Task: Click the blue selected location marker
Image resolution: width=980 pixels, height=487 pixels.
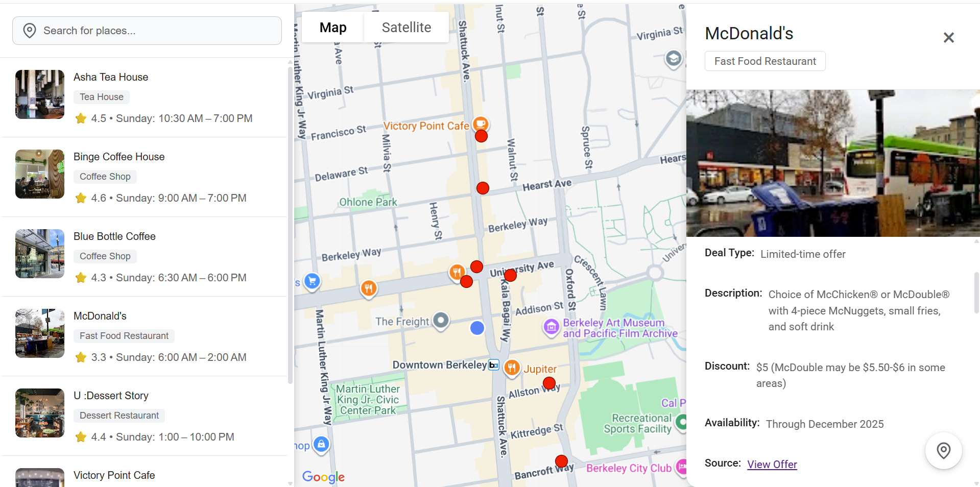Action: (x=477, y=328)
